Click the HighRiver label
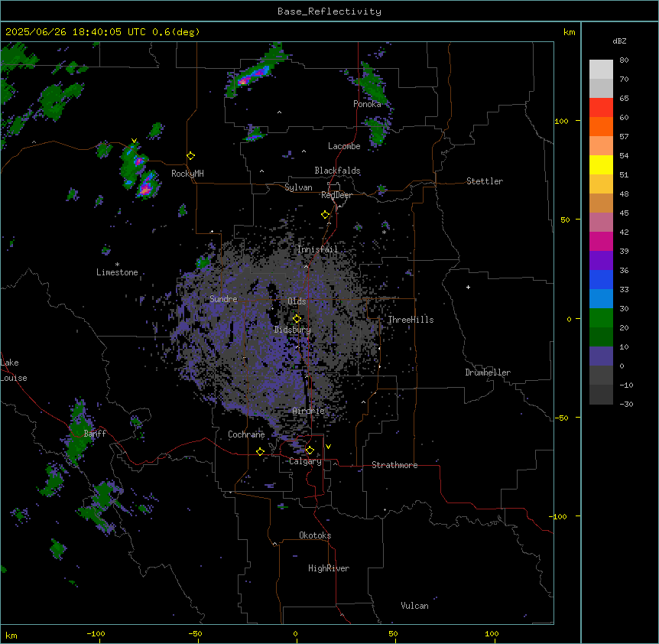Image resolution: width=659 pixels, height=644 pixels. click(x=329, y=568)
